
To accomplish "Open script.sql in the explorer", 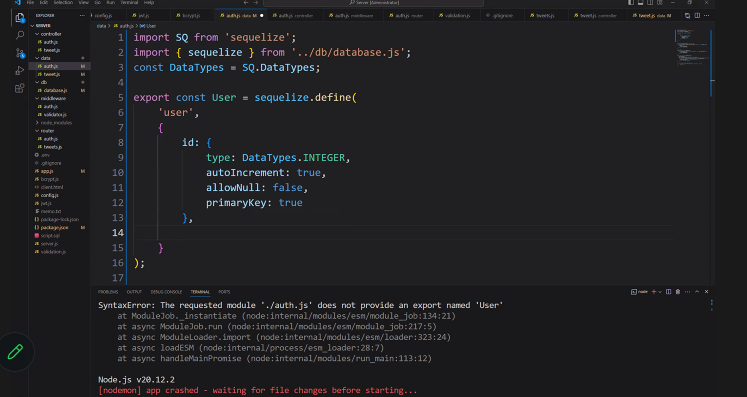I will click(50, 236).
